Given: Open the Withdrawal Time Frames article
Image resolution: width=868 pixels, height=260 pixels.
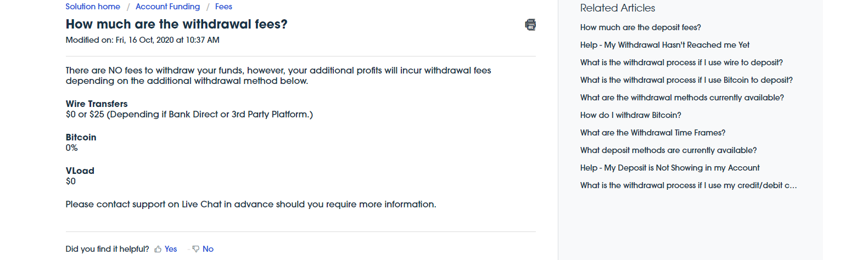Looking at the screenshot, I should pyautogui.click(x=652, y=133).
